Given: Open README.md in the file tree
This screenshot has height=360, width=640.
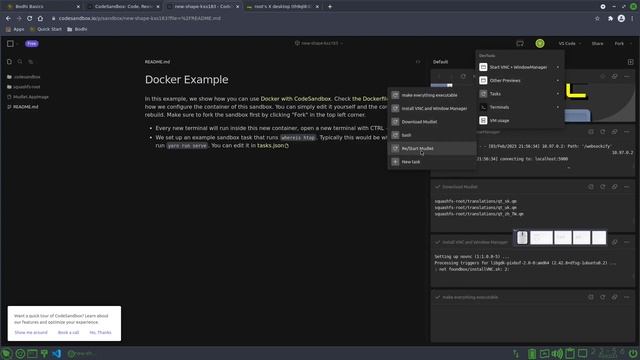Looking at the screenshot, I should coord(22,107).
